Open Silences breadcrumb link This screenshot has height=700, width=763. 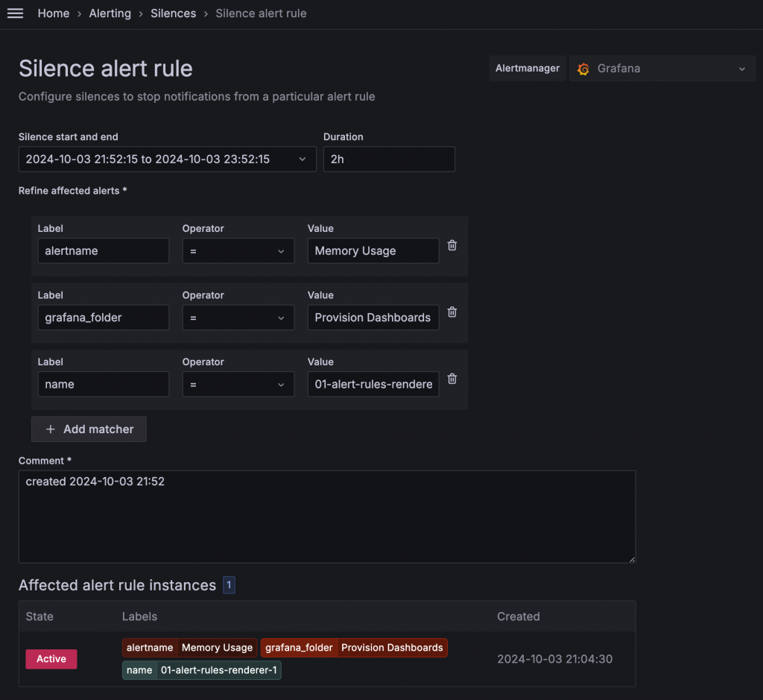tap(173, 13)
